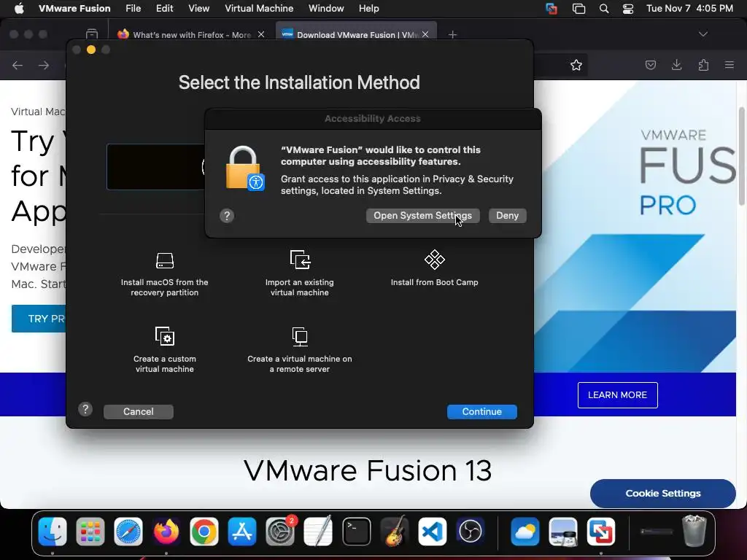Close the Download VMware Fusion tab

[425, 34]
